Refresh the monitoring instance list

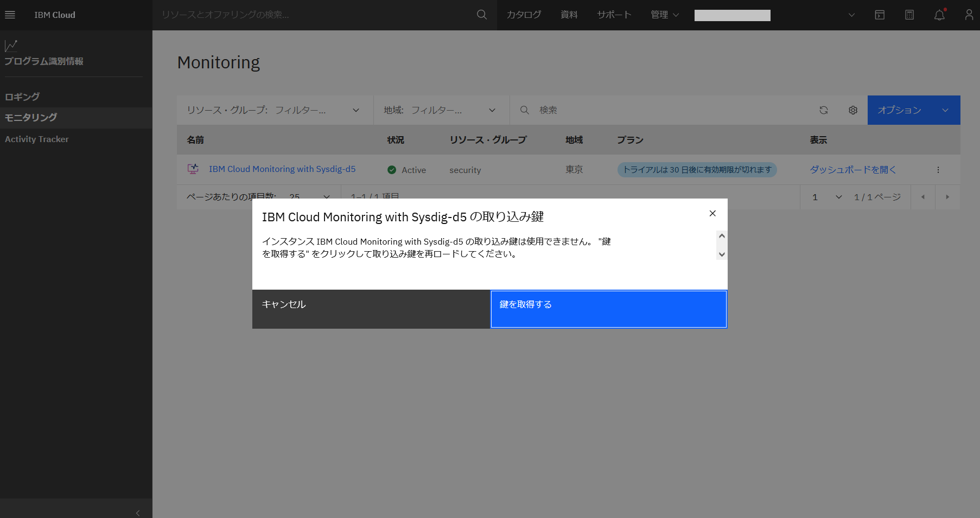pos(824,110)
